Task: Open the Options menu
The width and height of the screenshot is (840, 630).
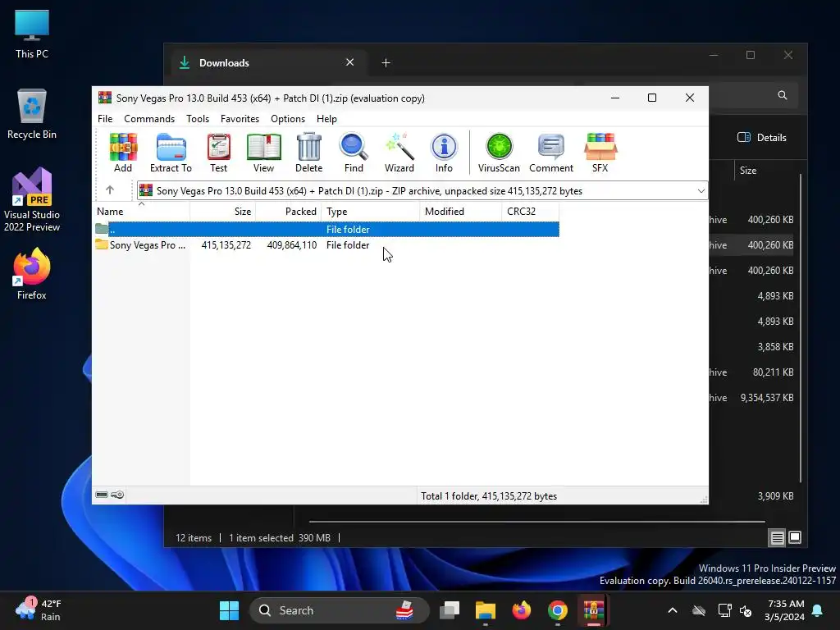Action: coord(288,119)
